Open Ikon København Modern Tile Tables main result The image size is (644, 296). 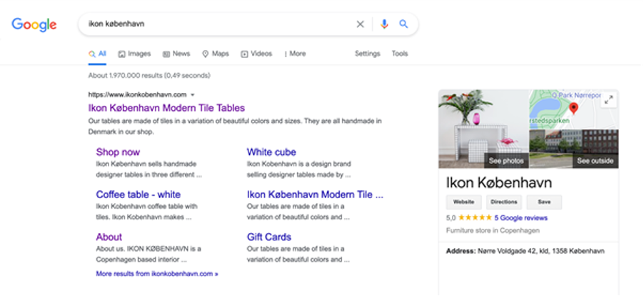(166, 108)
